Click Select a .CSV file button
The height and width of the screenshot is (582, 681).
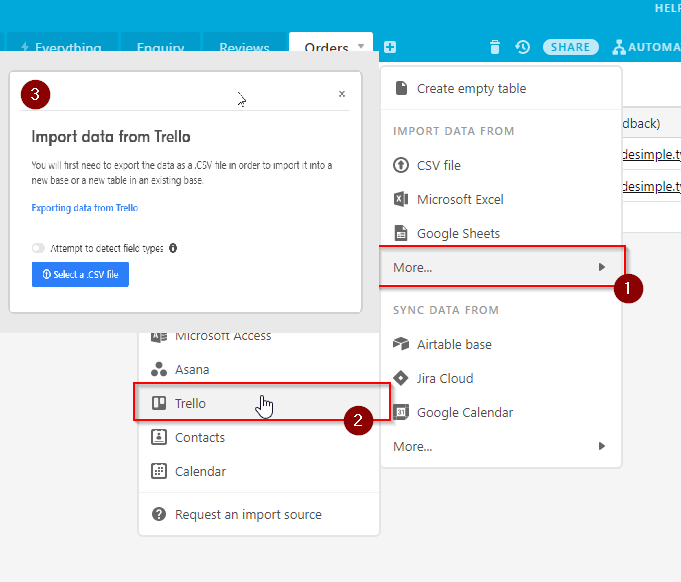80,274
